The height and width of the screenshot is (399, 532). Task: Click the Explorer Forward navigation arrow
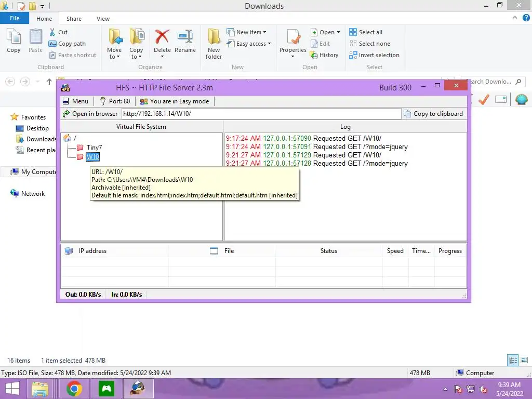pos(25,82)
